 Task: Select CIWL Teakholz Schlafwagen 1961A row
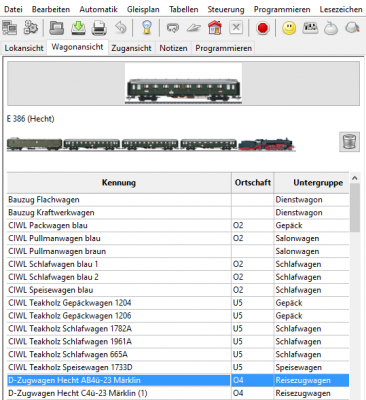178,341
